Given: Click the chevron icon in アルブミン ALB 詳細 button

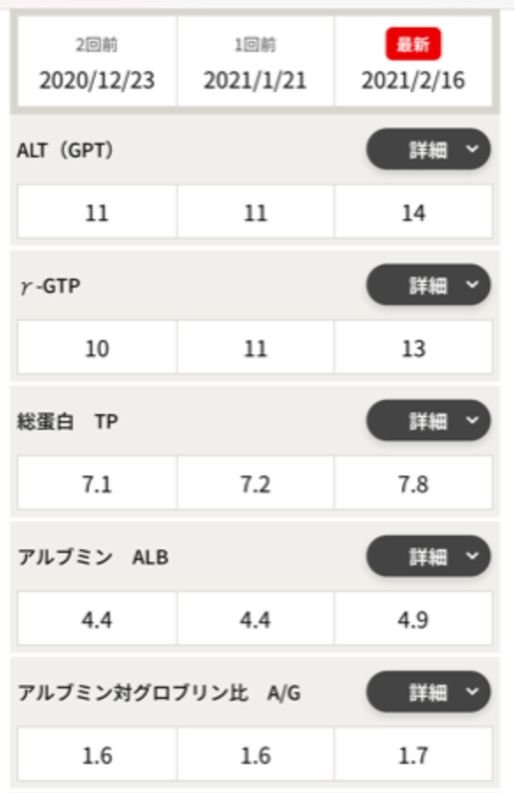Looking at the screenshot, I should pyautogui.click(x=472, y=556).
